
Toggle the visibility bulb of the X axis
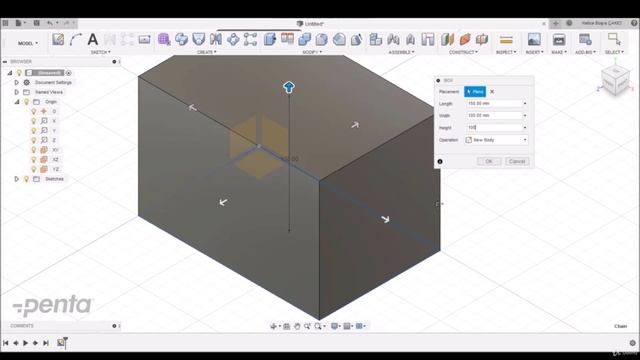[x=34, y=121]
